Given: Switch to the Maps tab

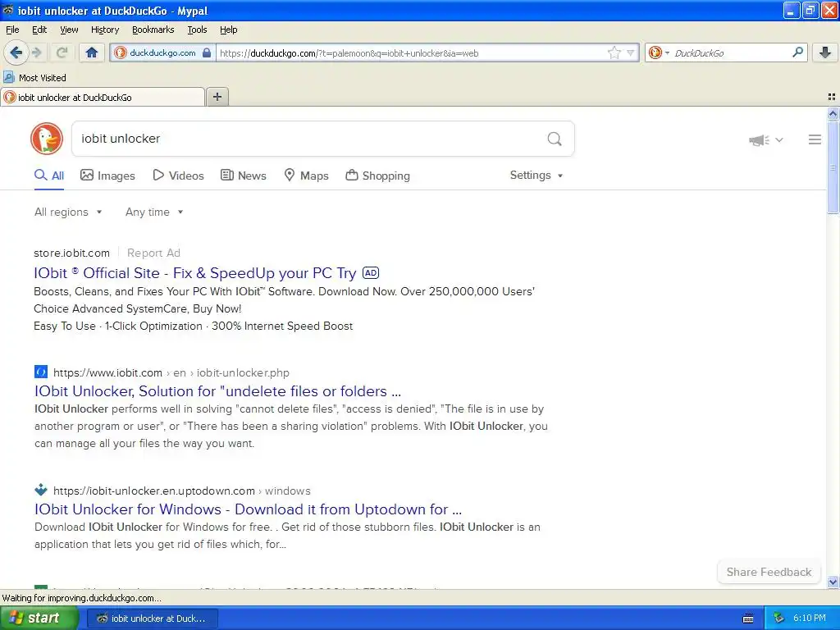Looking at the screenshot, I should [306, 176].
